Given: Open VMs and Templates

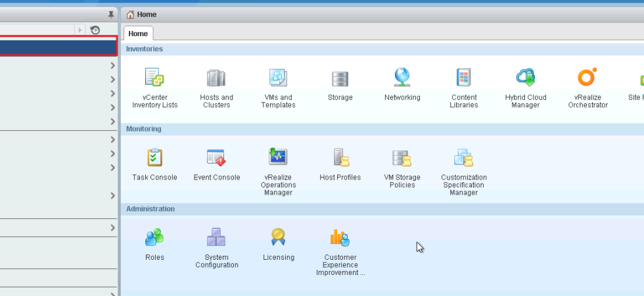Looking at the screenshot, I should [x=278, y=87].
